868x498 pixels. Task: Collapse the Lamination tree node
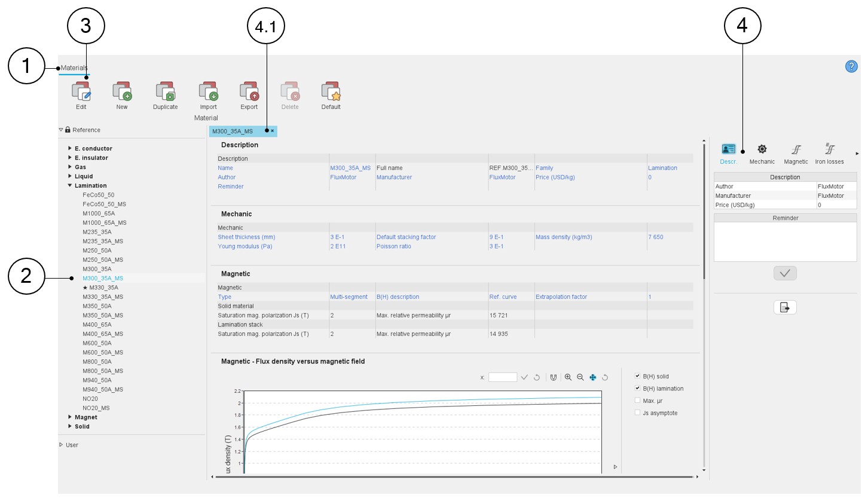(70, 185)
